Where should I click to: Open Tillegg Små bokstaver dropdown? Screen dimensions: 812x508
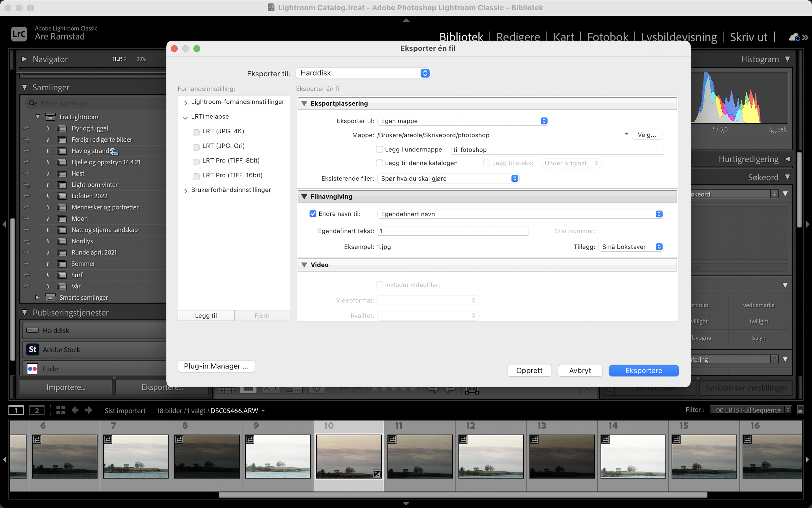(631, 247)
